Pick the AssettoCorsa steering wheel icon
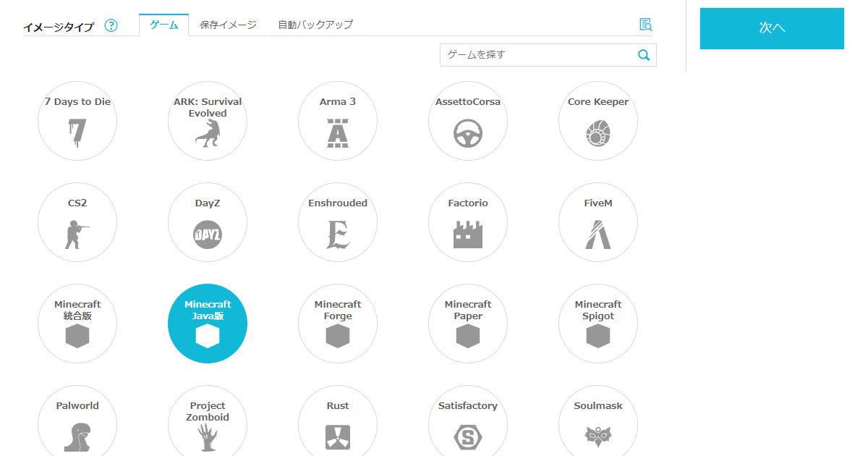 pos(468,133)
